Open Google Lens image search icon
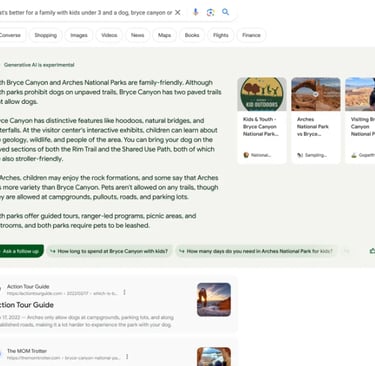375x366 pixels. click(x=210, y=13)
